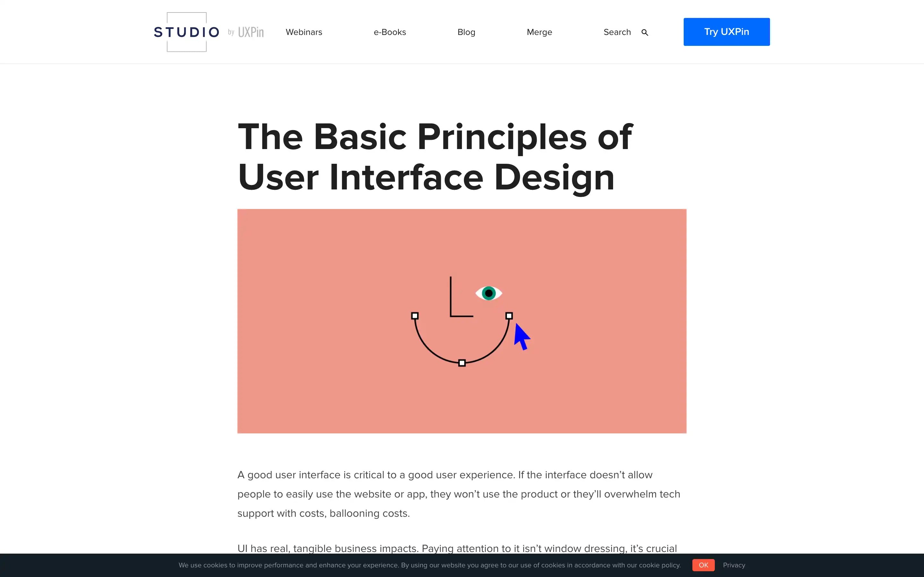Accept cookies with the OK button

703,565
